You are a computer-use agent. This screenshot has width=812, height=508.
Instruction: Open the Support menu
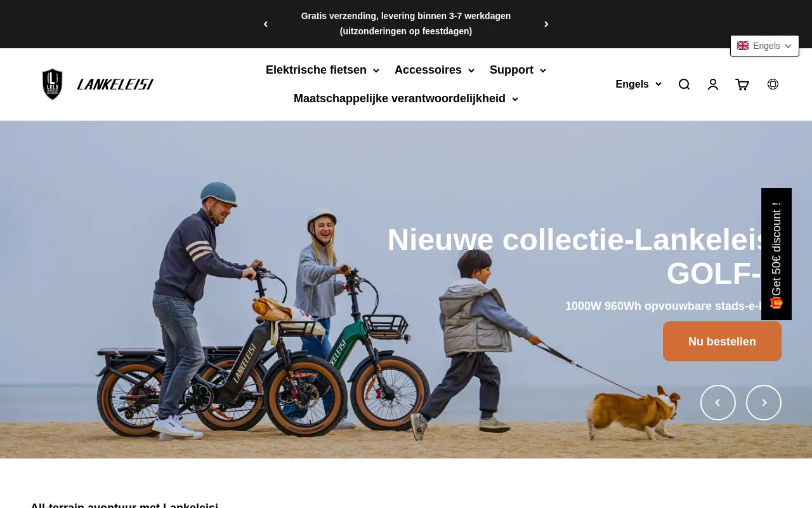[518, 70]
